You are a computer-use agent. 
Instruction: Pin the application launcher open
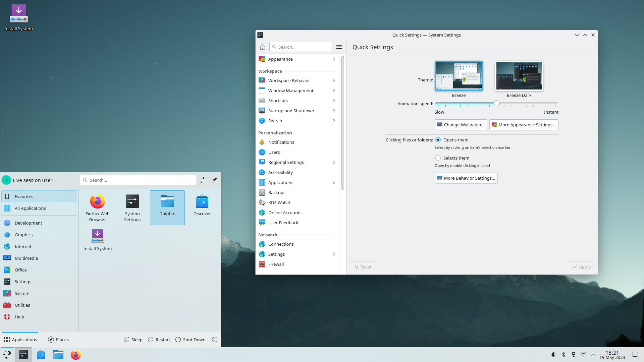click(x=215, y=180)
